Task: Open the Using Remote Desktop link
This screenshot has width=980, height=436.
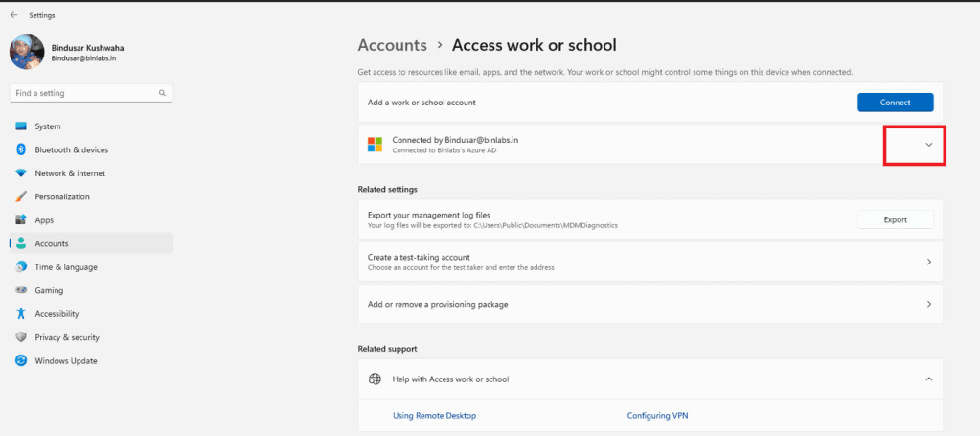Action: (x=434, y=416)
